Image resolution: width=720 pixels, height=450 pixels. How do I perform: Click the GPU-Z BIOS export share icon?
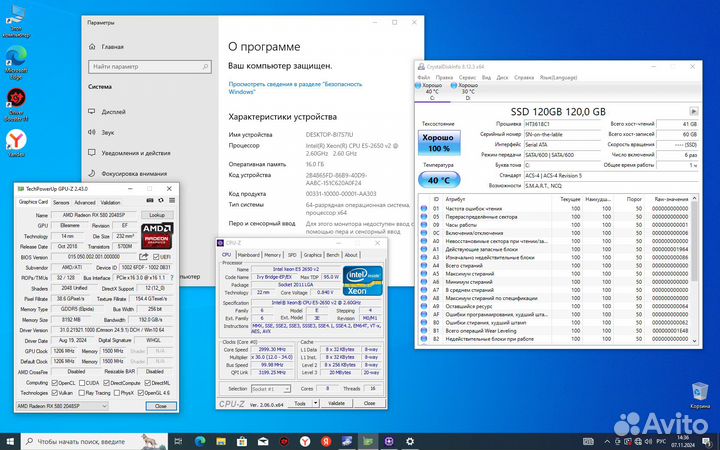tap(144, 257)
